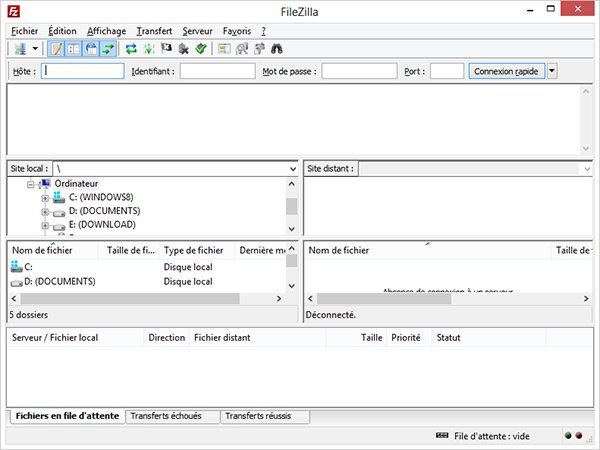Select C: (WINDOWS8) in the local tree

pyautogui.click(x=101, y=197)
